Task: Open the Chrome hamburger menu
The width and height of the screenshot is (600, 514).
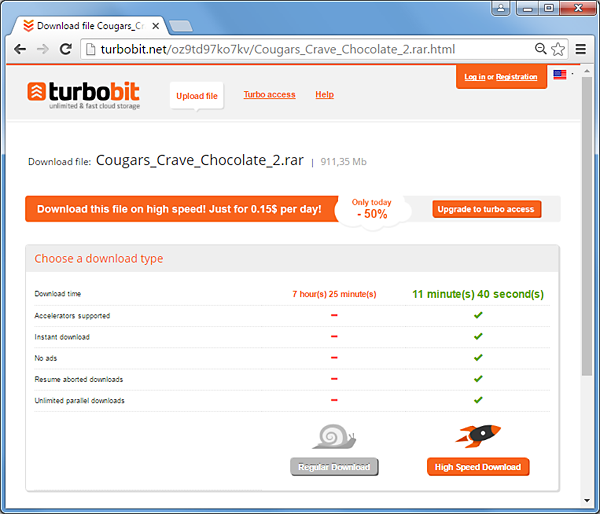Action: tap(580, 49)
